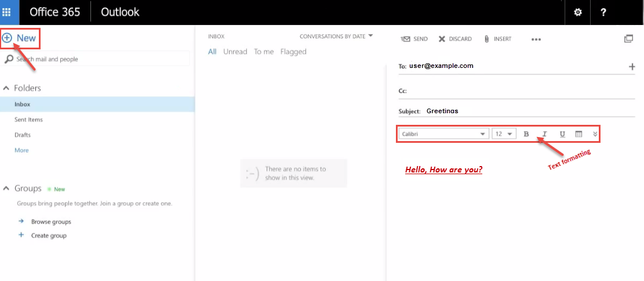The height and width of the screenshot is (281, 644).
Task: Click the INBOX header label
Action: click(x=216, y=36)
